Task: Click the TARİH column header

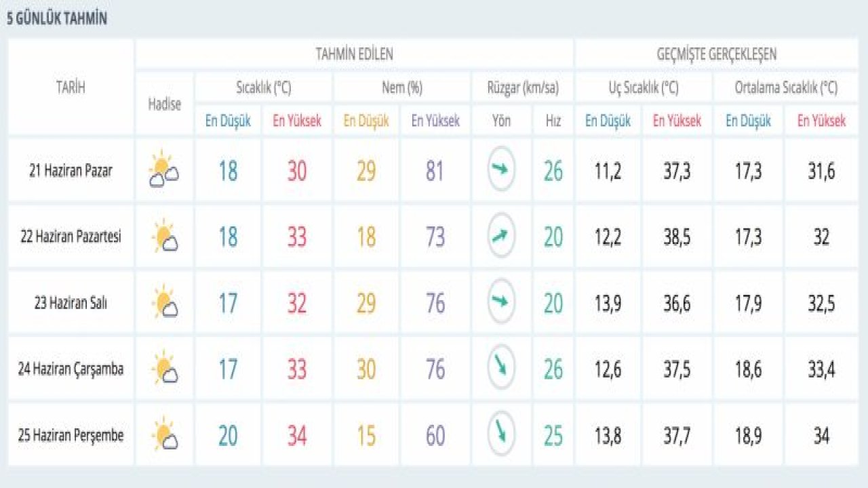Action: click(x=71, y=87)
